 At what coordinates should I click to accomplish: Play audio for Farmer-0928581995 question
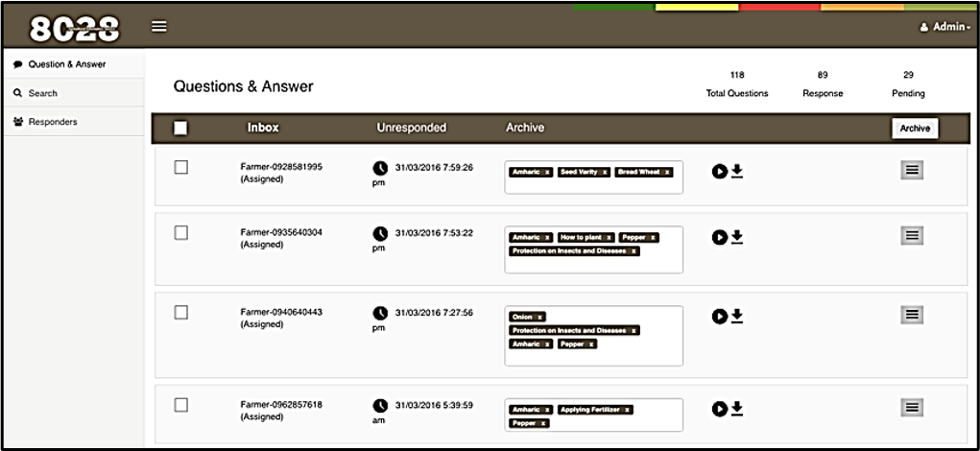tap(719, 172)
